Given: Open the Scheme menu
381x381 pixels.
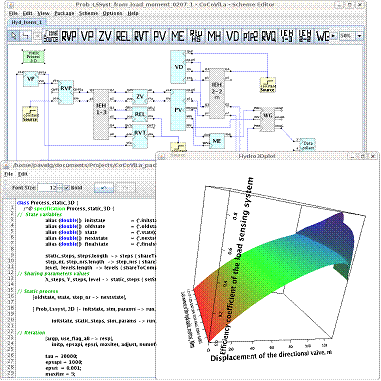Looking at the screenshot, I should click(88, 13).
